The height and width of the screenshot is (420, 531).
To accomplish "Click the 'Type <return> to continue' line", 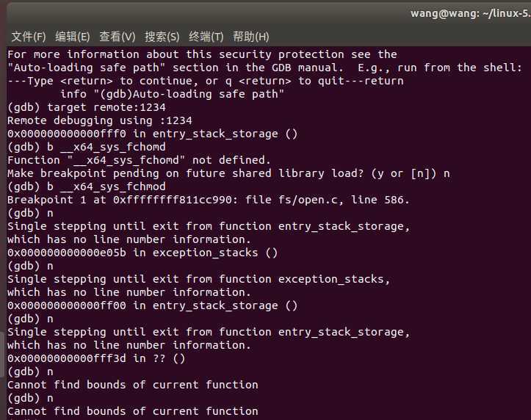I will [206, 81].
